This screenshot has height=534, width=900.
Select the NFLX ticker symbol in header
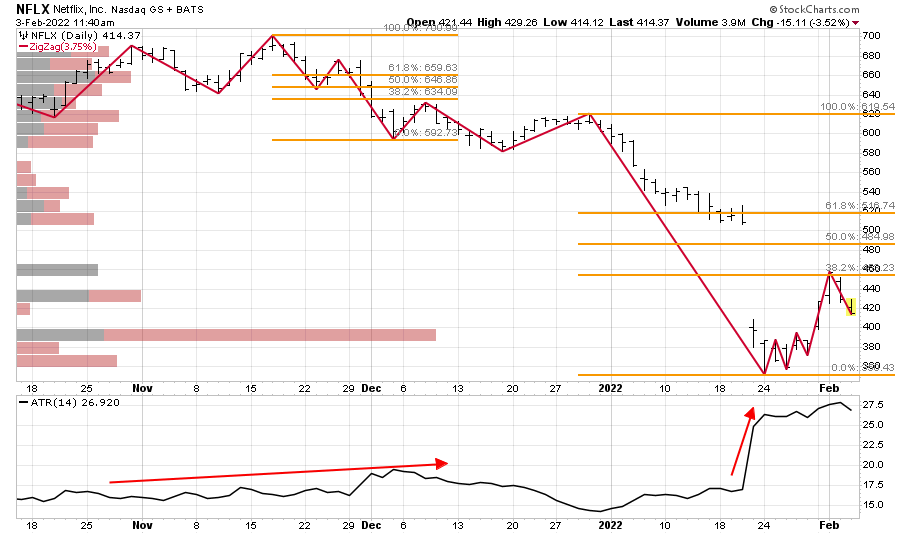pos(33,9)
